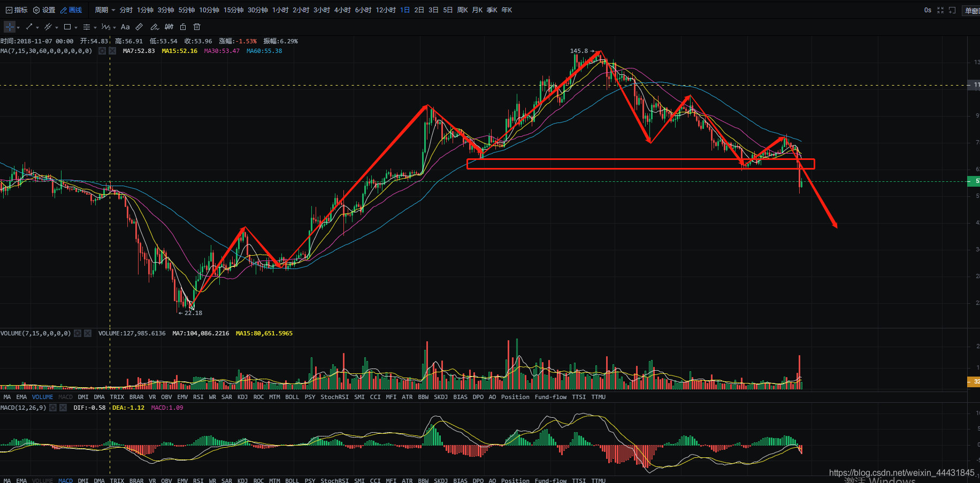980x483 pixels.
Task: Expand the wave tool options arrow
Action: (114, 27)
